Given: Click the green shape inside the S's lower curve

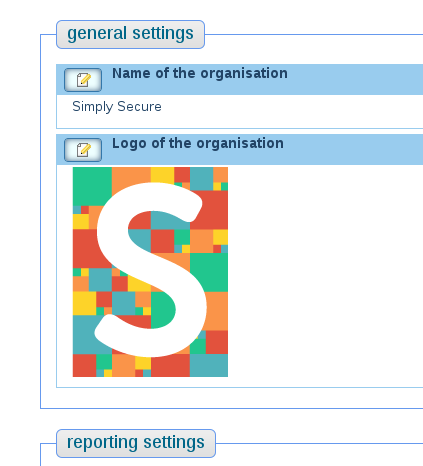Looking at the screenshot, I should tap(162, 310).
